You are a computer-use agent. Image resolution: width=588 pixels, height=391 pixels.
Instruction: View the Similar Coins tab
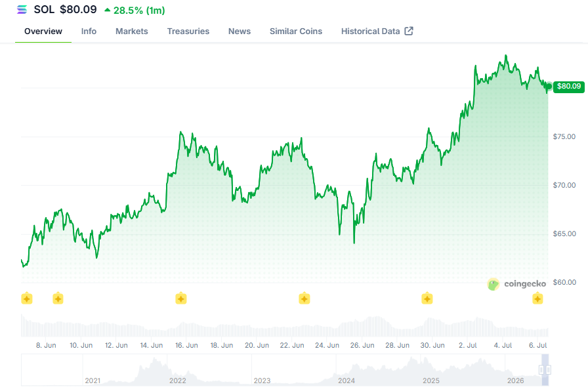[x=296, y=31]
